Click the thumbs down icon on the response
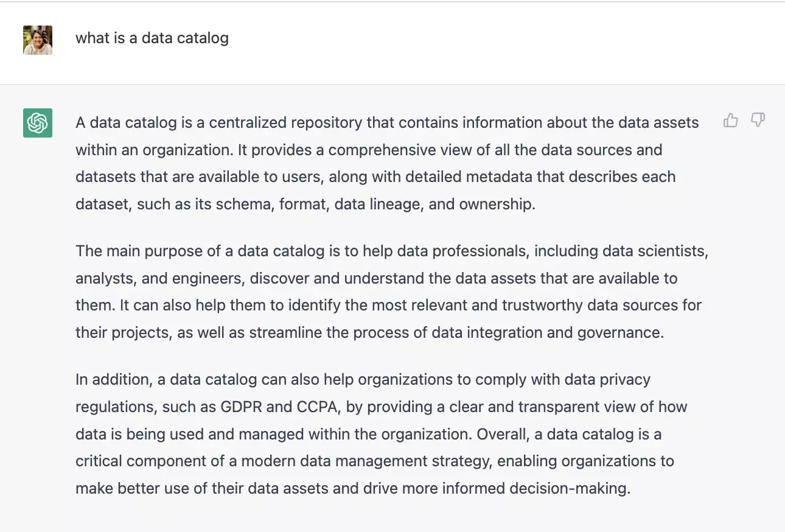 tap(758, 121)
